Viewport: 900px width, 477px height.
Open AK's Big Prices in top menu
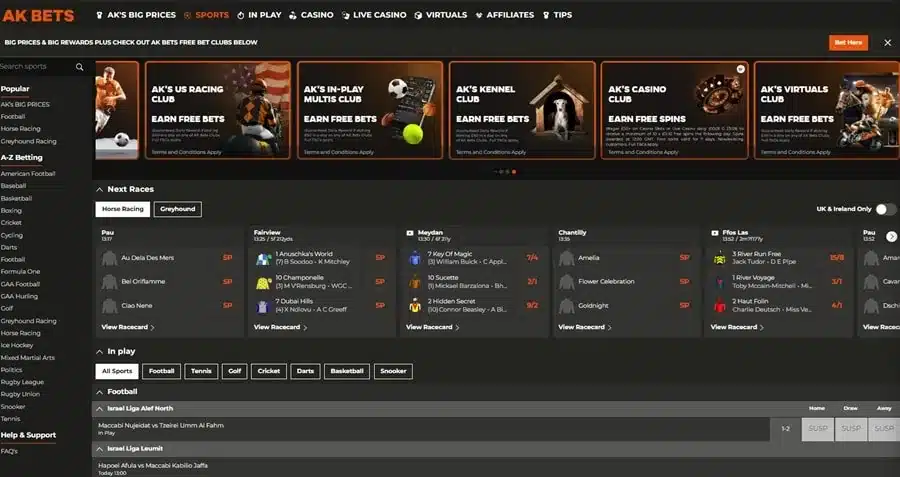coord(136,15)
